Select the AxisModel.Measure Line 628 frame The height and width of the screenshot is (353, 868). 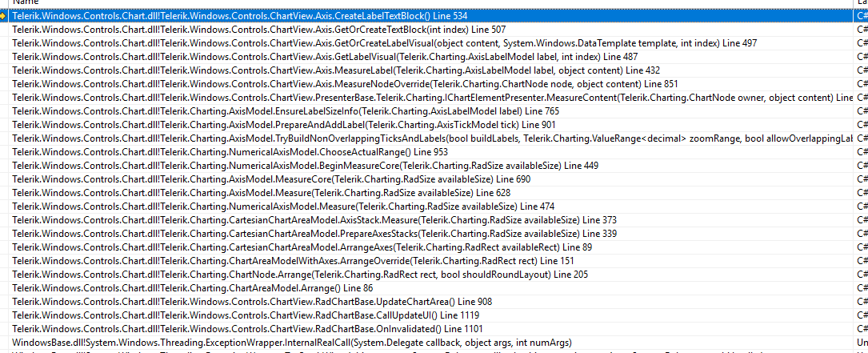[x=432, y=192]
